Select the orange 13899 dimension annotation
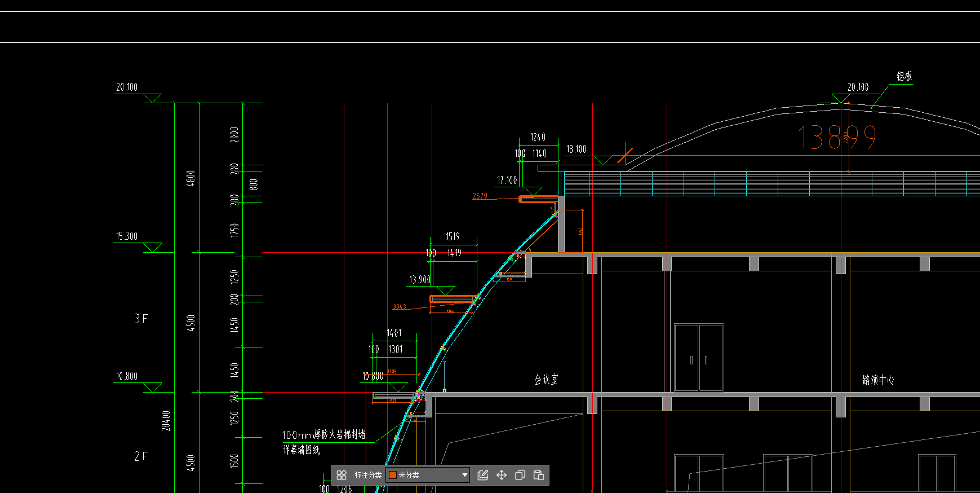 [x=837, y=137]
